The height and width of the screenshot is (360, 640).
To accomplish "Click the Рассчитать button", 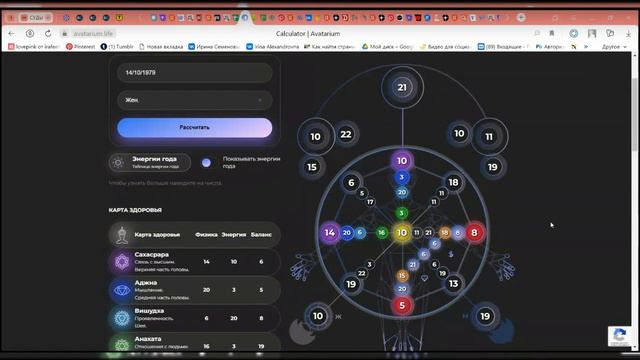I will (x=195, y=127).
